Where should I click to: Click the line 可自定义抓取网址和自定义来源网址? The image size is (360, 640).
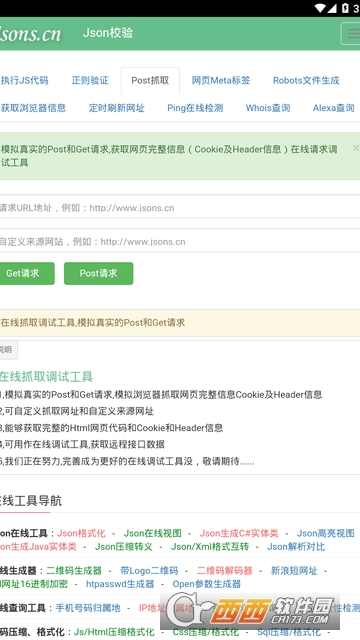79,411
